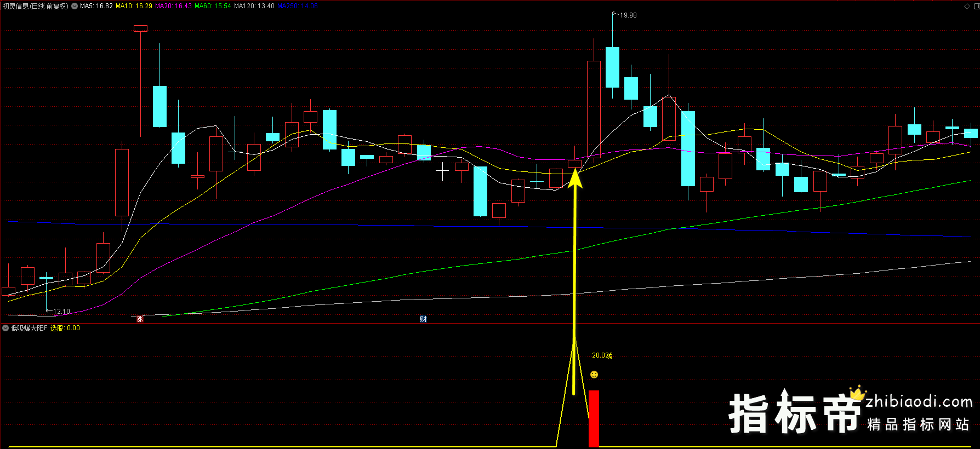980x449 pixels.
Task: Click the yellow arrowhead on the chart
Action: tap(574, 179)
